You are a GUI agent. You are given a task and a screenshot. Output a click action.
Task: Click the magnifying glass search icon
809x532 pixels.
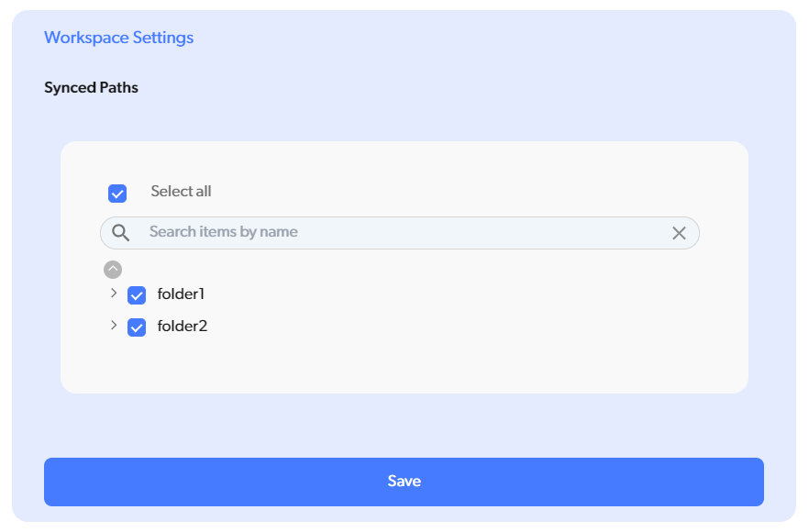[x=121, y=233]
